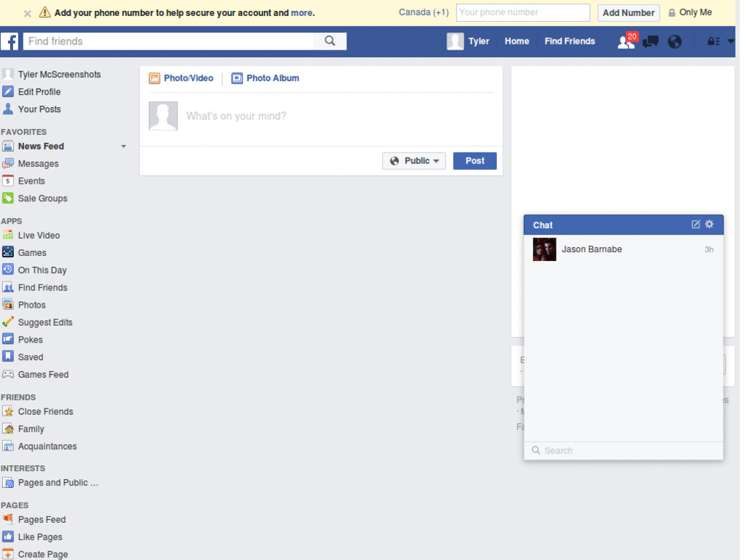This screenshot has width=747, height=560.
Task: Click the Saved bookmark icon
Action: [7, 357]
